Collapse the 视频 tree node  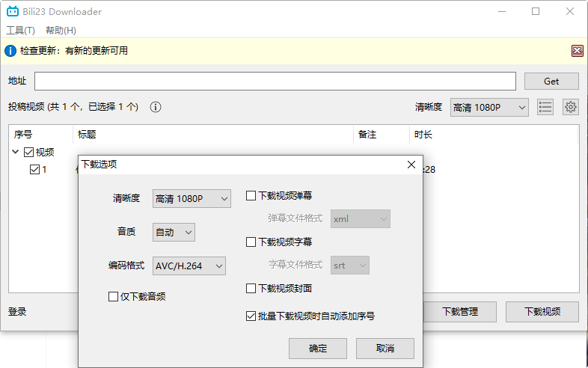coord(16,152)
